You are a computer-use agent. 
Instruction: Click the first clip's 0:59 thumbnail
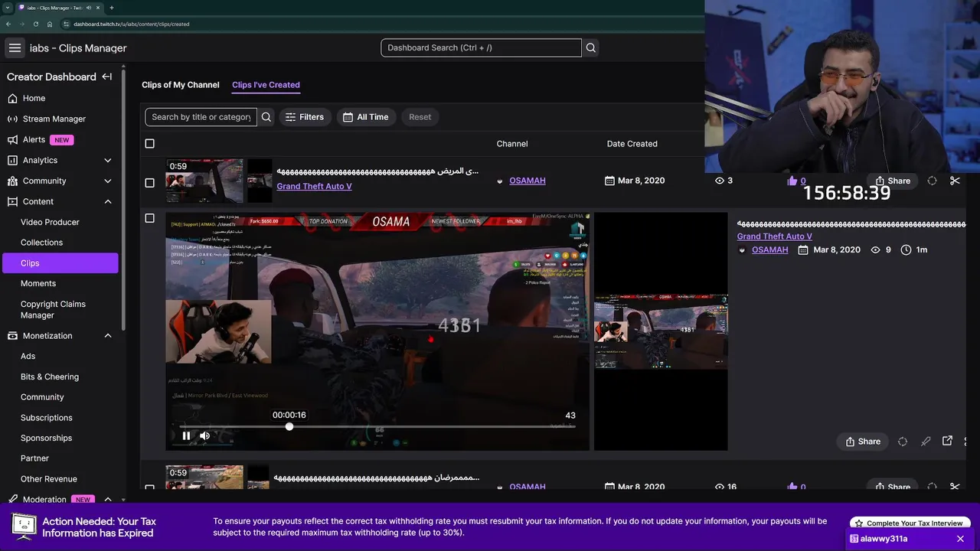[204, 181]
